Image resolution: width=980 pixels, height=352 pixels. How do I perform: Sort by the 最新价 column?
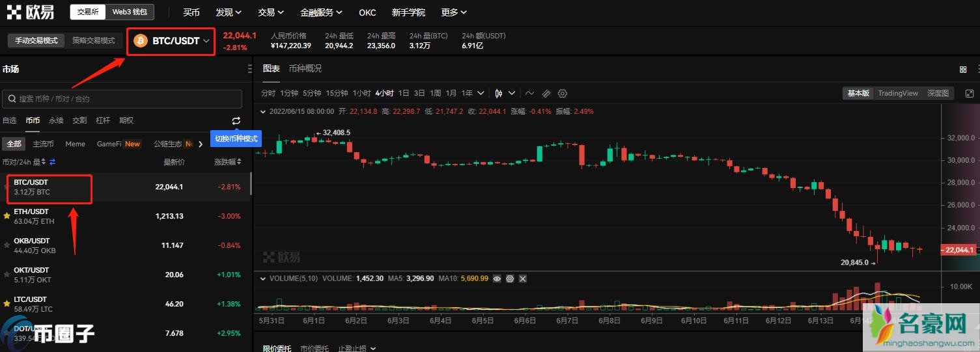(174, 161)
